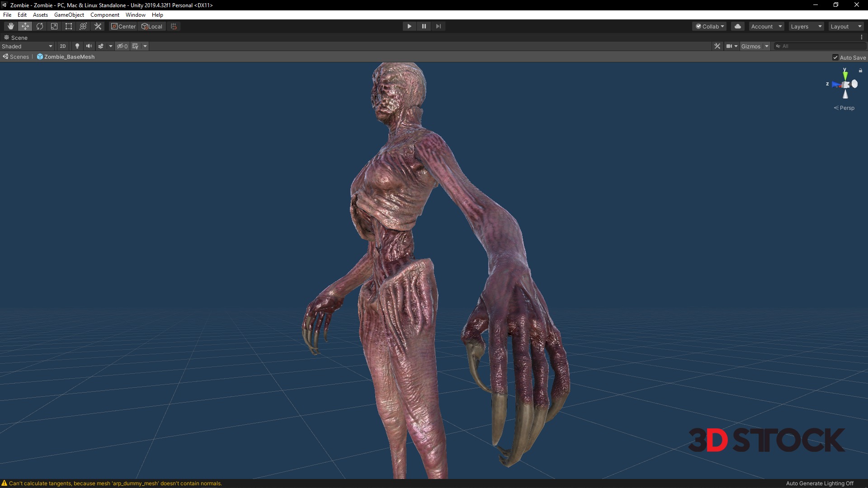Select the Scale tool
This screenshot has height=488, width=868.
click(54, 26)
